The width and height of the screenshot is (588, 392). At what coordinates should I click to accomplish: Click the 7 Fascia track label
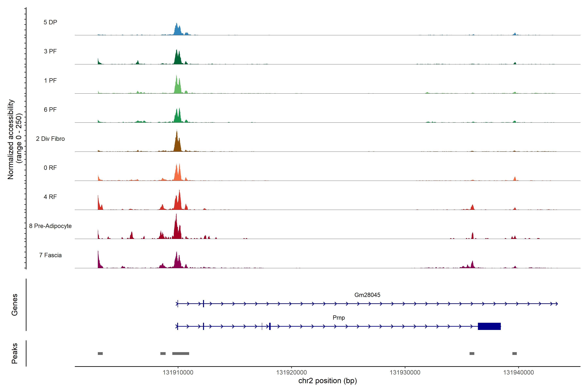[x=50, y=255]
